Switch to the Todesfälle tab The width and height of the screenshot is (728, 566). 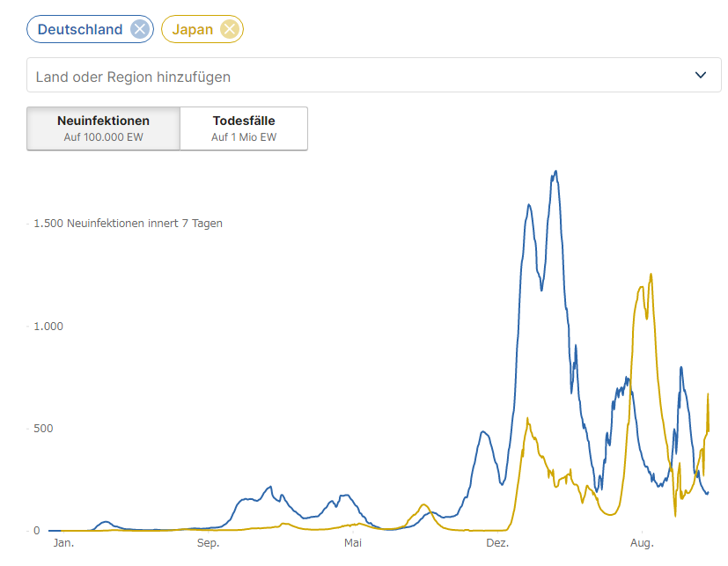pos(244,129)
